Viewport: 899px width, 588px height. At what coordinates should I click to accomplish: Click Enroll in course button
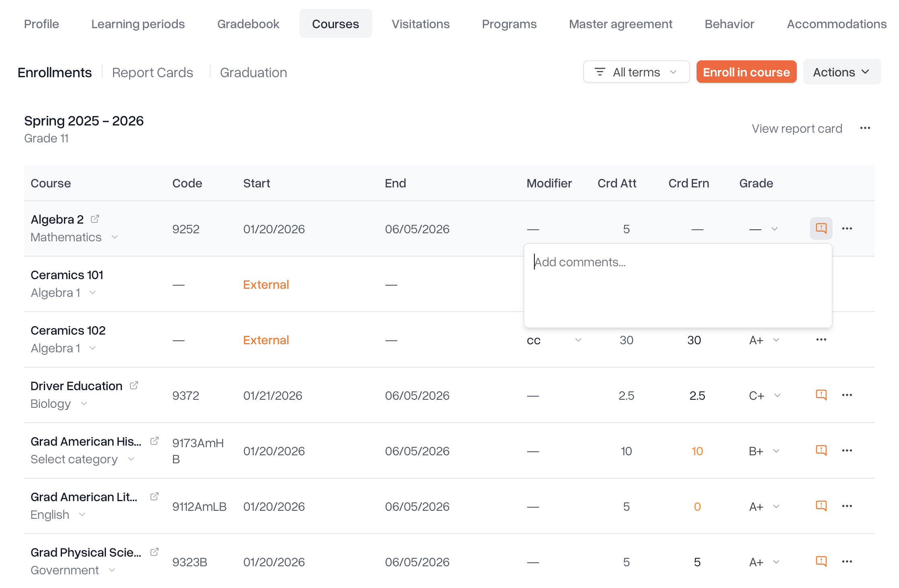click(x=746, y=72)
